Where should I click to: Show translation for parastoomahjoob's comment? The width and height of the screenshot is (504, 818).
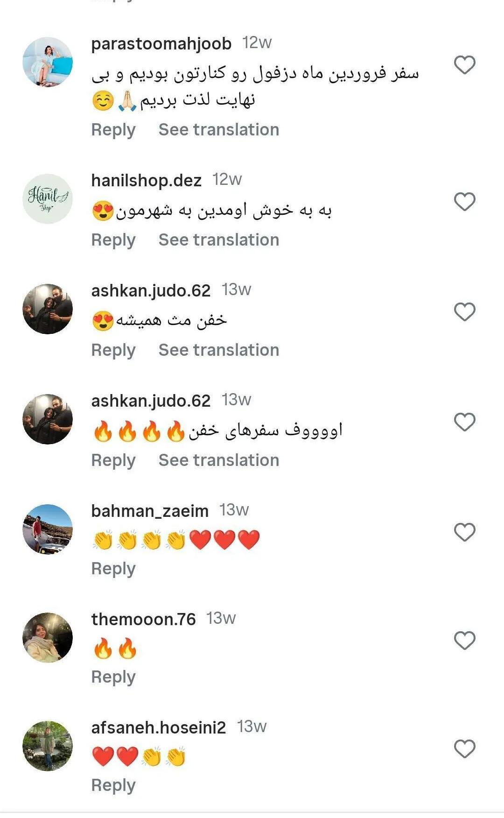[x=218, y=130]
